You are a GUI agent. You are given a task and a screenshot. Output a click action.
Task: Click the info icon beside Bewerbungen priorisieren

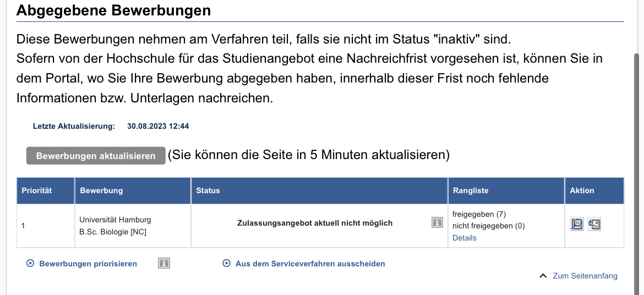pos(164,264)
